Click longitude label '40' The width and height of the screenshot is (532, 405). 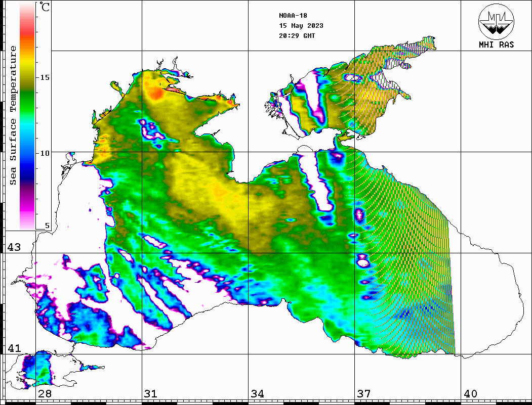point(470,394)
